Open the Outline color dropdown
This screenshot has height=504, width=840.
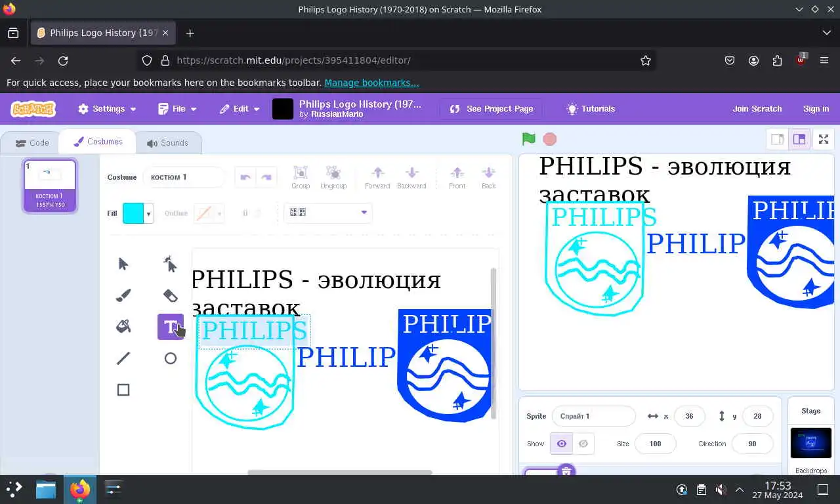pos(220,213)
